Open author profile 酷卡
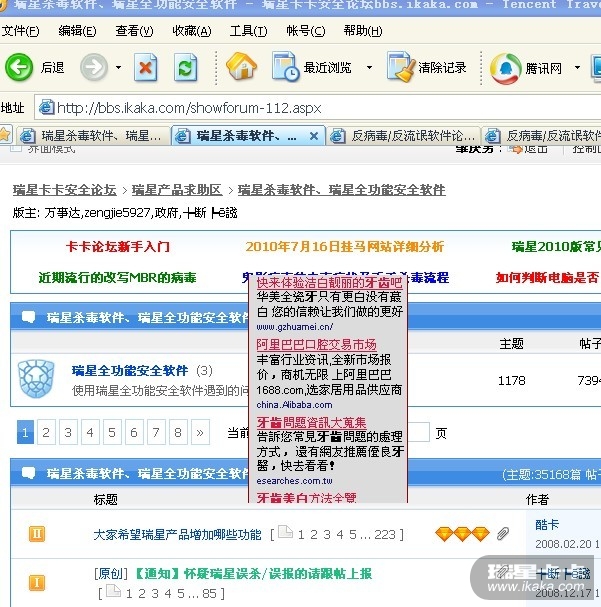This screenshot has height=607, width=601. point(547,525)
